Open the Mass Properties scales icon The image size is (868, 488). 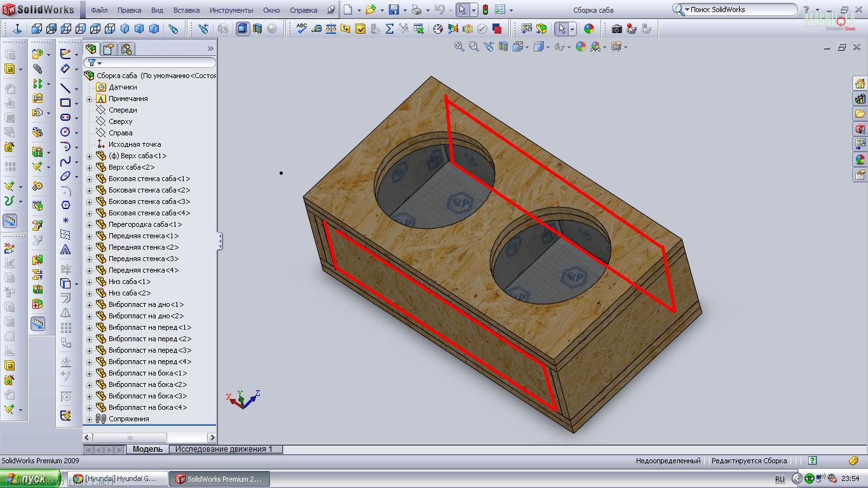[x=331, y=29]
